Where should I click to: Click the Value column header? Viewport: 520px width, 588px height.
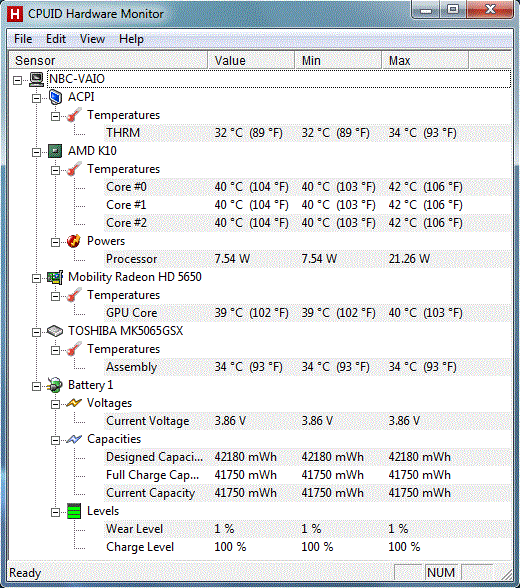click(251, 60)
